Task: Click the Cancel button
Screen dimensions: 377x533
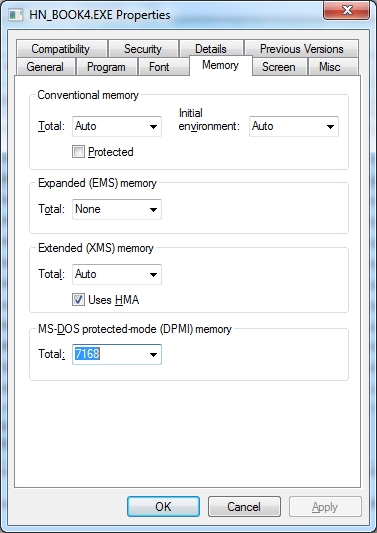Action: coord(244,506)
